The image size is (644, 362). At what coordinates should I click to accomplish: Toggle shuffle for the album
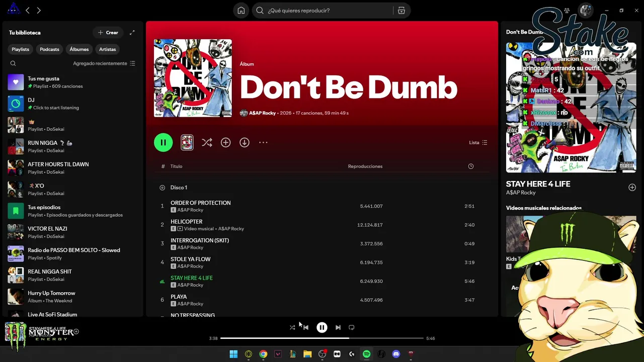point(207,143)
